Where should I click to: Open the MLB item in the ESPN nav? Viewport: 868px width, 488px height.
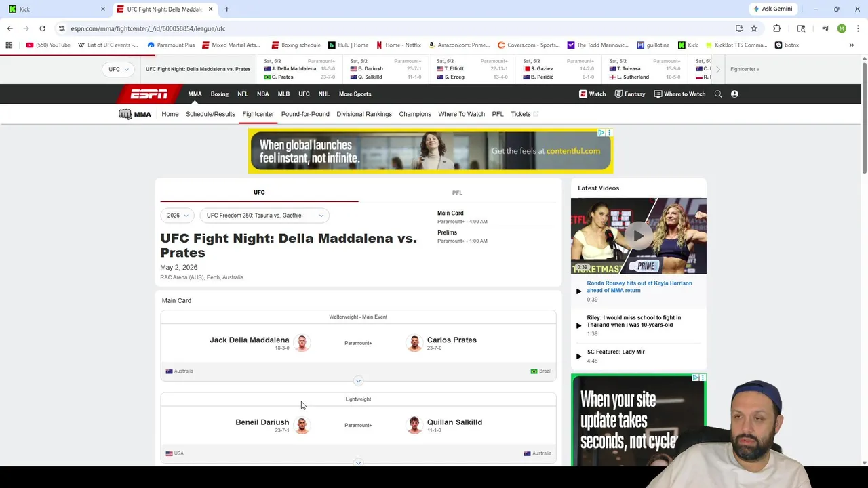283,94
